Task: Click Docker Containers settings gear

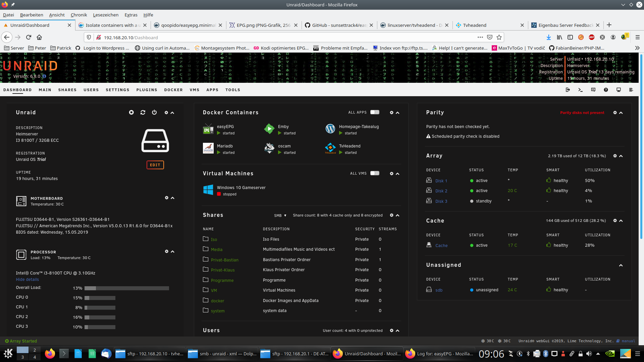Action: pyautogui.click(x=391, y=113)
